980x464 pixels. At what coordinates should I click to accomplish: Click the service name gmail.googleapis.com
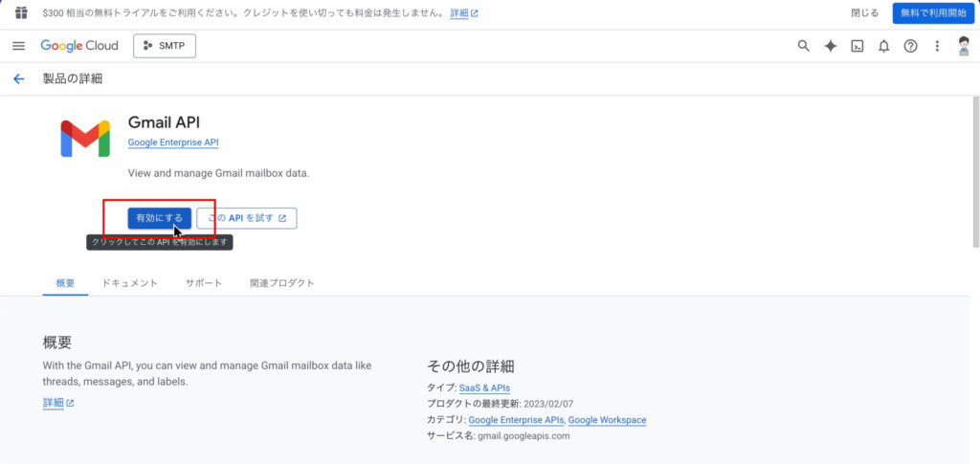coord(523,436)
